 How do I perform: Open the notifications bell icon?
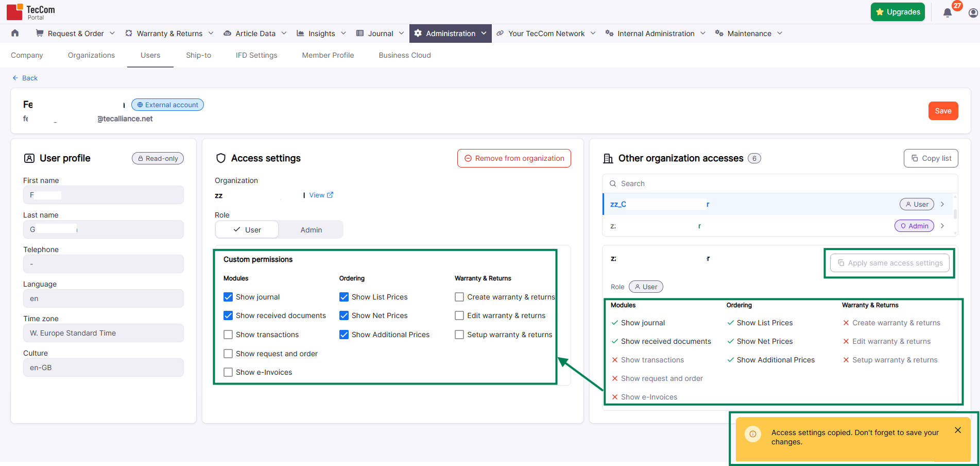click(x=948, y=12)
